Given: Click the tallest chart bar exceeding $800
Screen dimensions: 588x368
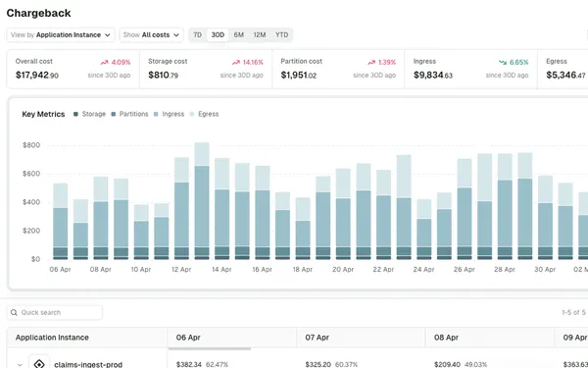Looking at the screenshot, I should pyautogui.click(x=202, y=201).
